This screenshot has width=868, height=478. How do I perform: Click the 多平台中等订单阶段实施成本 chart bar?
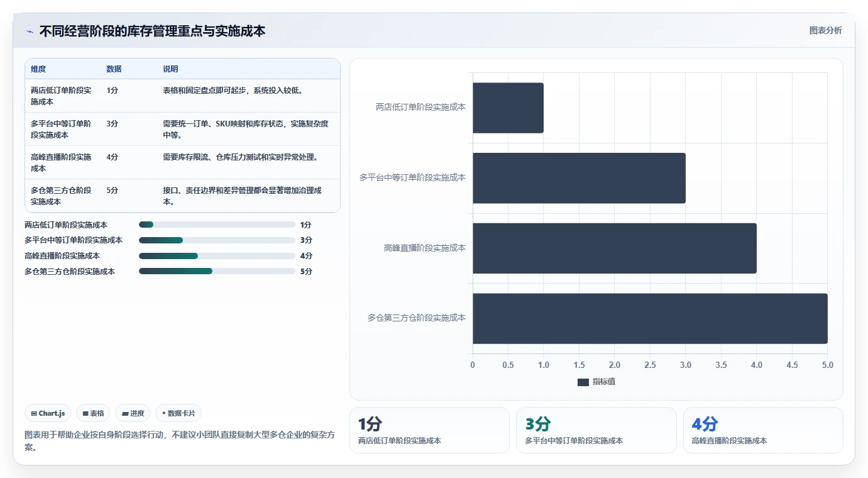(x=579, y=178)
